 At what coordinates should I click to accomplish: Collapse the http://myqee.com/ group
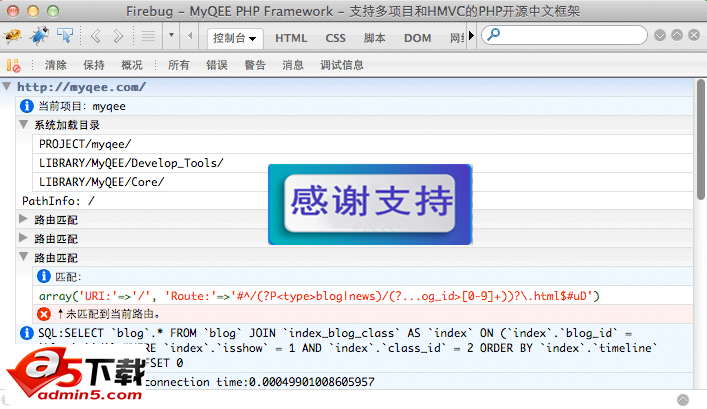pyautogui.click(x=7, y=86)
